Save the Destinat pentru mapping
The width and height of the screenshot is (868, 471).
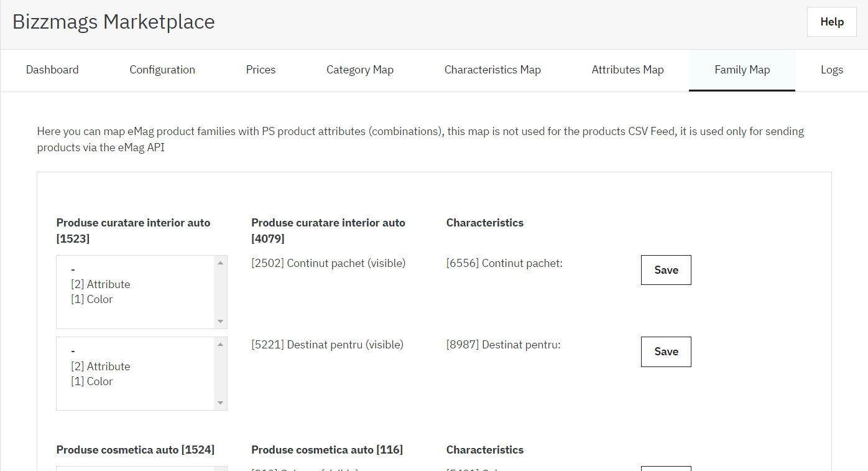coord(666,352)
